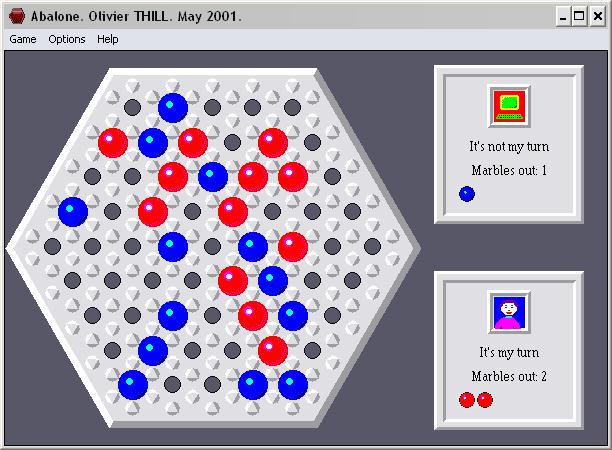Select the red marble in the middle row
The height and width of the screenshot is (450, 612).
pos(293,247)
